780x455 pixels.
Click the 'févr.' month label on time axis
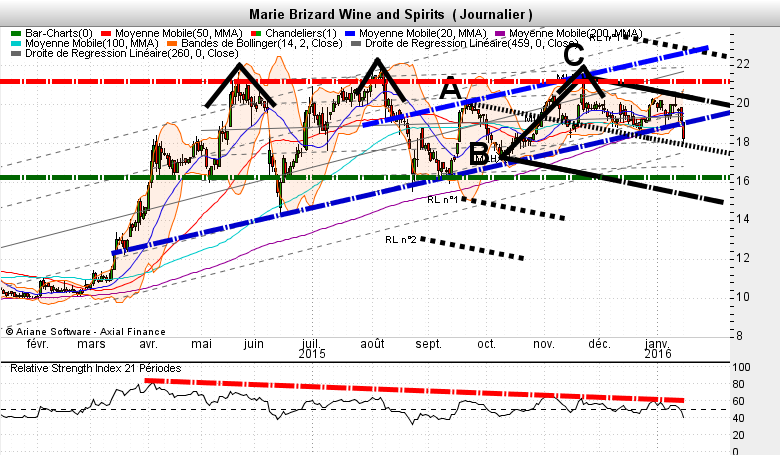pos(37,344)
